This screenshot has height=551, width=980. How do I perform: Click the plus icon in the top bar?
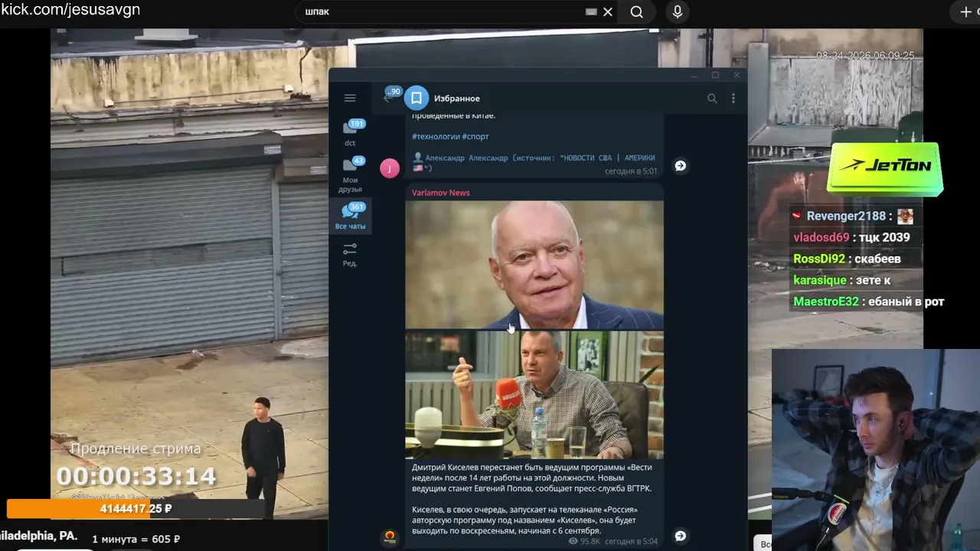click(x=965, y=11)
